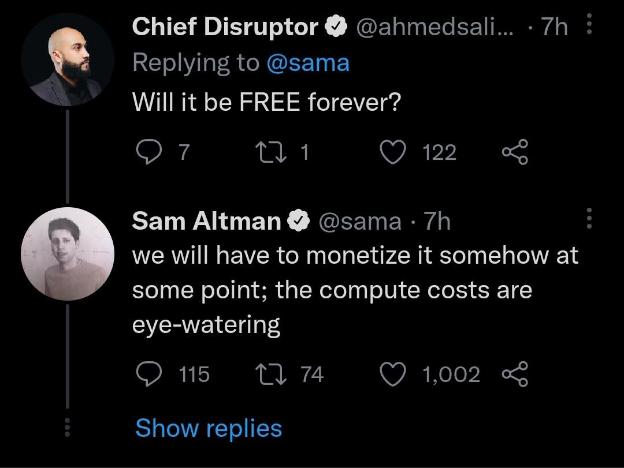Like Sam Altman's tweet with 1,002 likes
The width and height of the screenshot is (624, 468).
pos(393,374)
